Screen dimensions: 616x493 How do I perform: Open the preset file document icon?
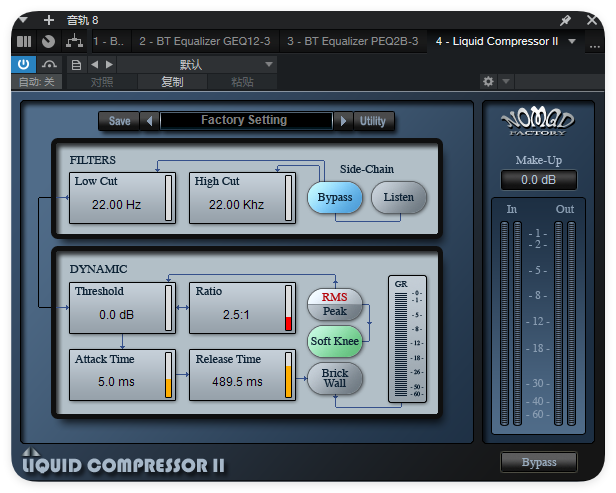tap(77, 64)
